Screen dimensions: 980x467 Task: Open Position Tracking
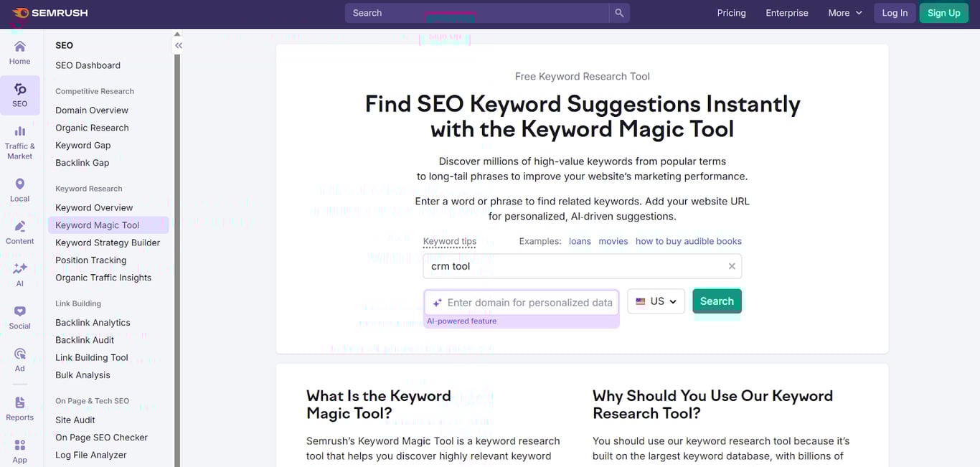pyautogui.click(x=91, y=260)
